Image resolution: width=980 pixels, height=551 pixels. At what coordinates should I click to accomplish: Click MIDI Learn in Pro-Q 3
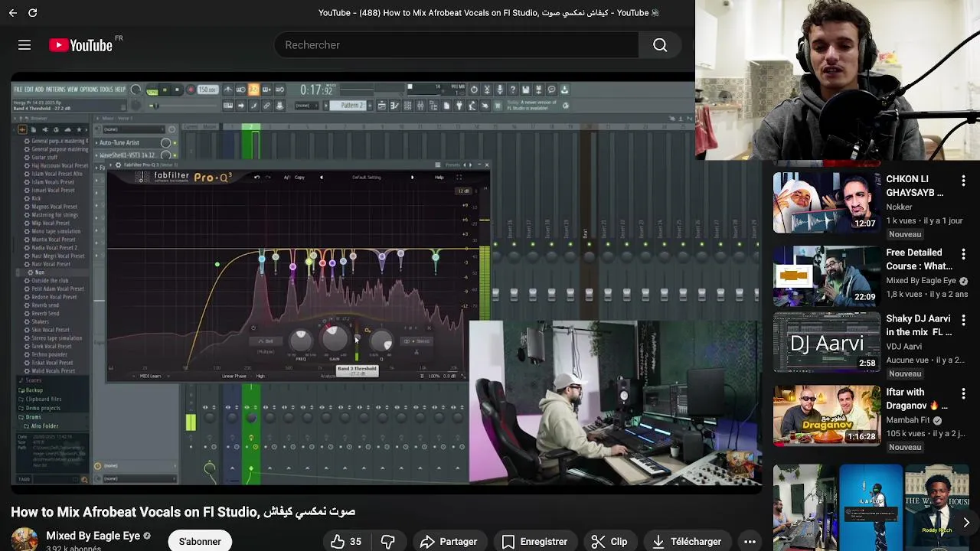click(151, 376)
